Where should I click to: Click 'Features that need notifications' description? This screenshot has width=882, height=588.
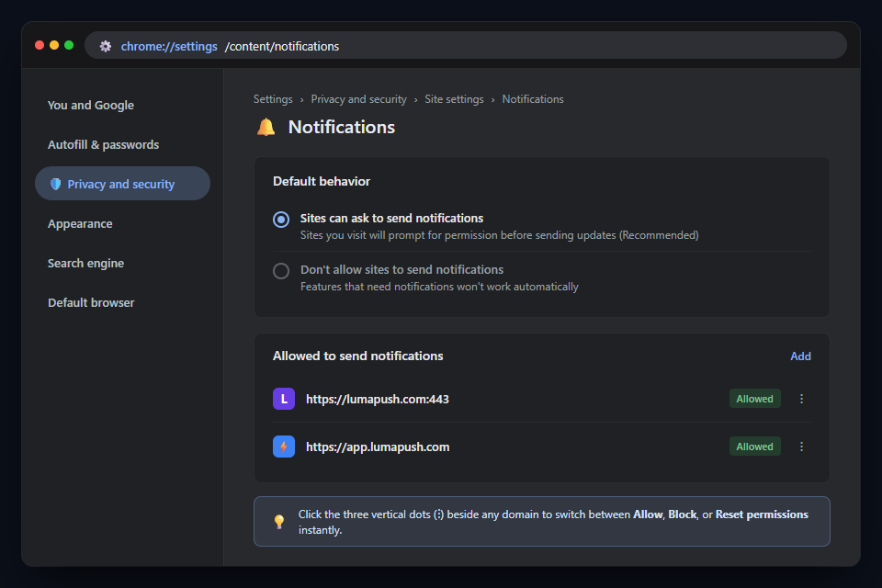pos(439,287)
